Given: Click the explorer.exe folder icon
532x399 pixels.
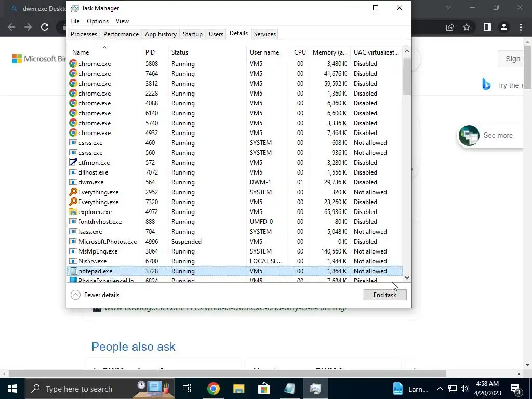Looking at the screenshot, I should (x=73, y=212).
